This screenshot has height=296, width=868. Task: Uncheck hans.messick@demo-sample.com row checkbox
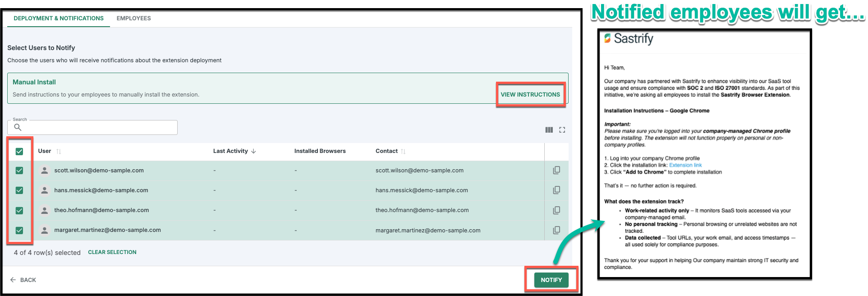19,190
